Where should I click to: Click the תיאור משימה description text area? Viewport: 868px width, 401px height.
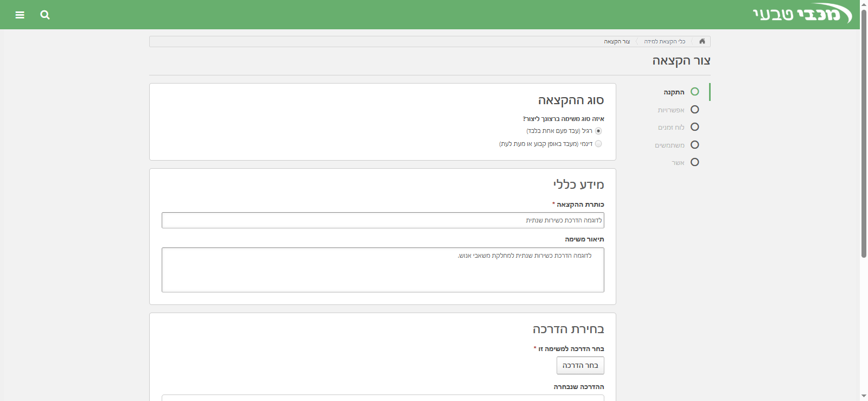(382, 270)
